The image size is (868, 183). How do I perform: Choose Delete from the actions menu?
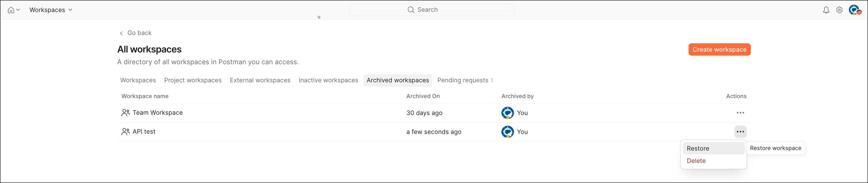696,161
